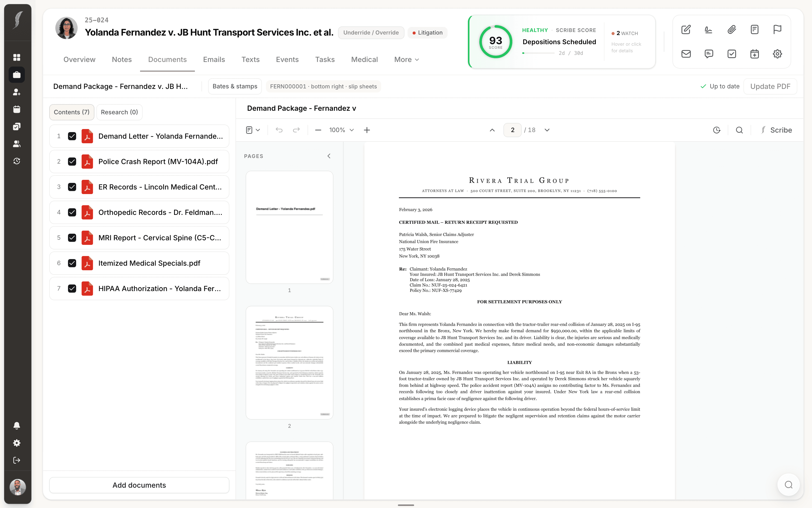Click the chat message icon

click(x=709, y=54)
